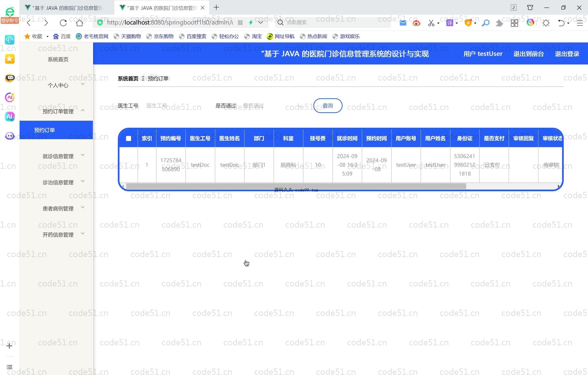Click the sidebar add plus icon
Viewport: 588px width, 375px height.
point(9,346)
